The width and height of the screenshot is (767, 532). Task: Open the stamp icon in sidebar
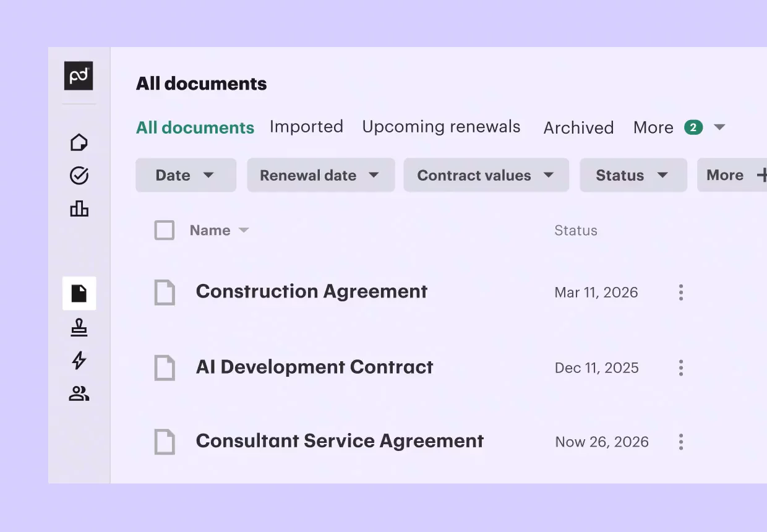point(79,328)
